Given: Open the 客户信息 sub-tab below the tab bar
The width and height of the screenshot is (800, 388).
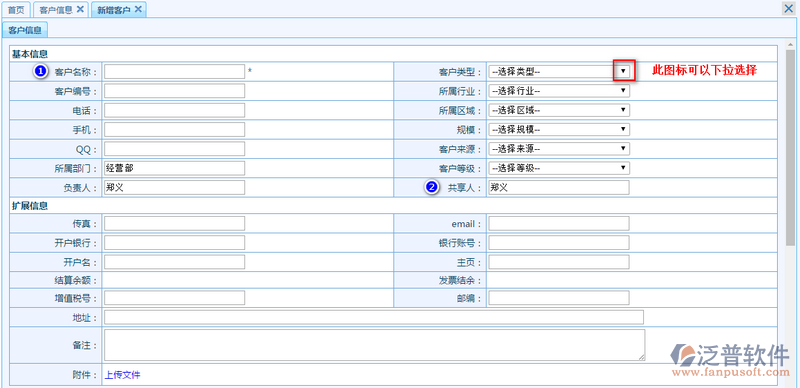Looking at the screenshot, I should coord(25,30).
